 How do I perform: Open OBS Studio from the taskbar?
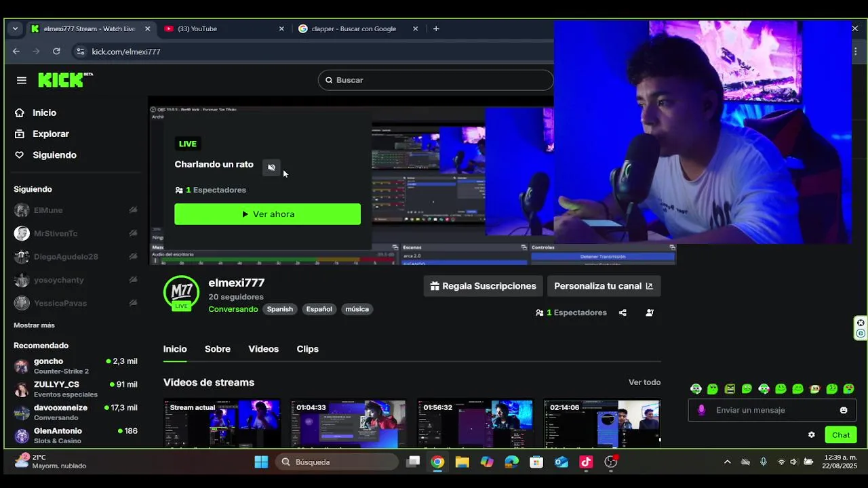[x=611, y=462]
